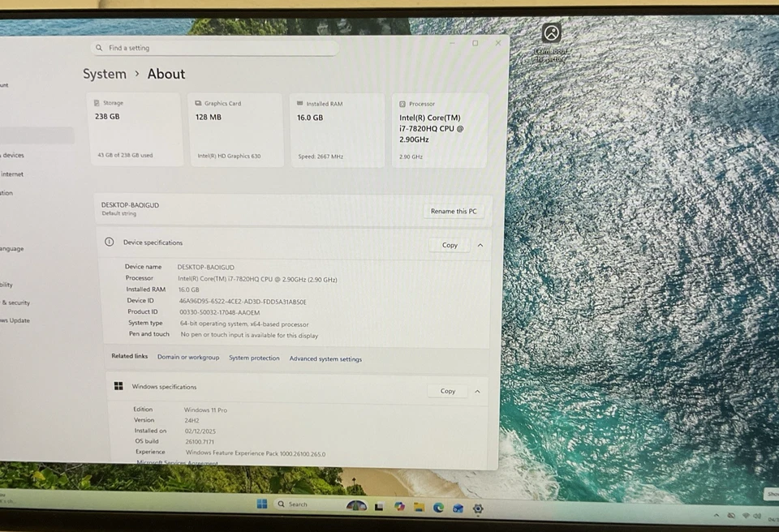Open File Explorer from the taskbar
Viewport: 779px width, 532px height.
[419, 507]
